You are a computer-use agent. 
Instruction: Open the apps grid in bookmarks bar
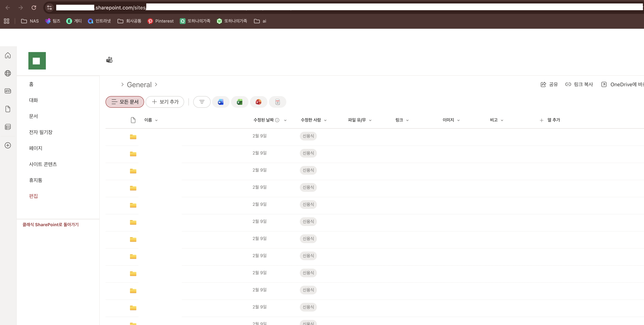[x=7, y=21]
